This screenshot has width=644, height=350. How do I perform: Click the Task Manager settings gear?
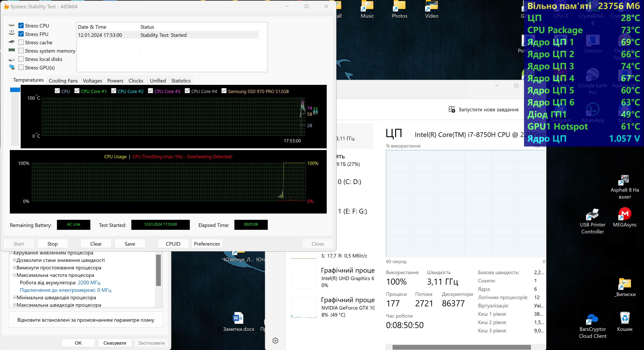(275, 340)
